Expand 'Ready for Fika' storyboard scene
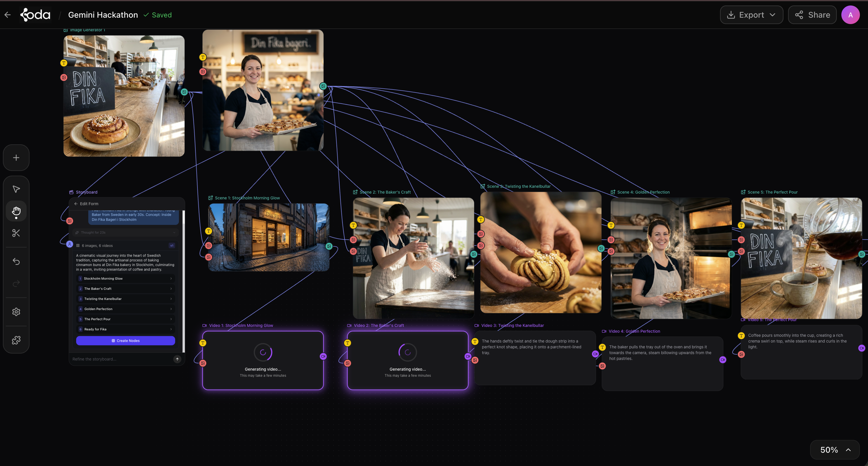 125,329
